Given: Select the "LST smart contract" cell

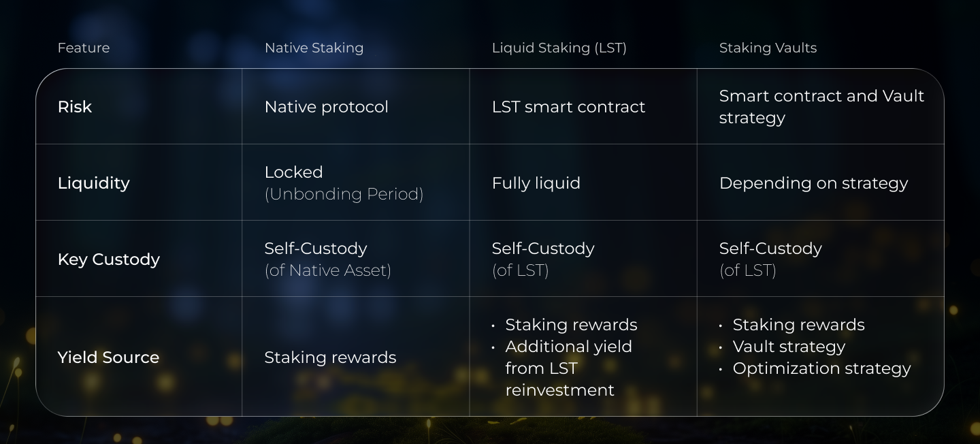Looking at the screenshot, I should pyautogui.click(x=568, y=107).
